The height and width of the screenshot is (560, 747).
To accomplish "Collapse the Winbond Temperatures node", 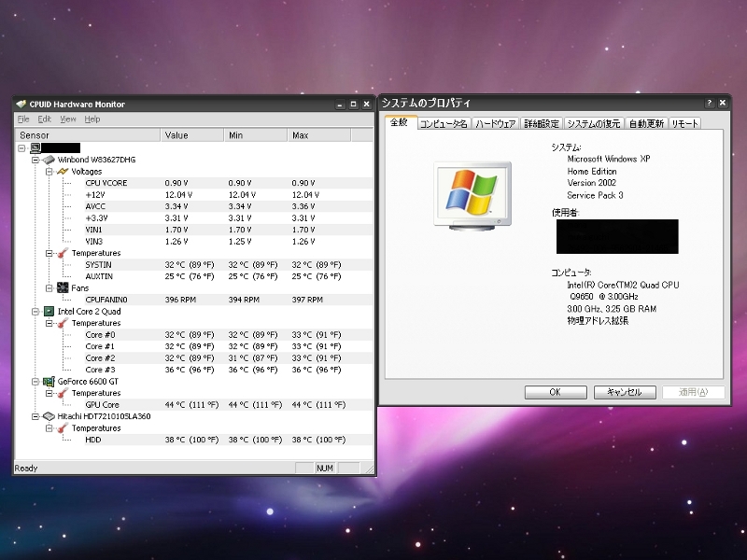I will pyautogui.click(x=49, y=253).
